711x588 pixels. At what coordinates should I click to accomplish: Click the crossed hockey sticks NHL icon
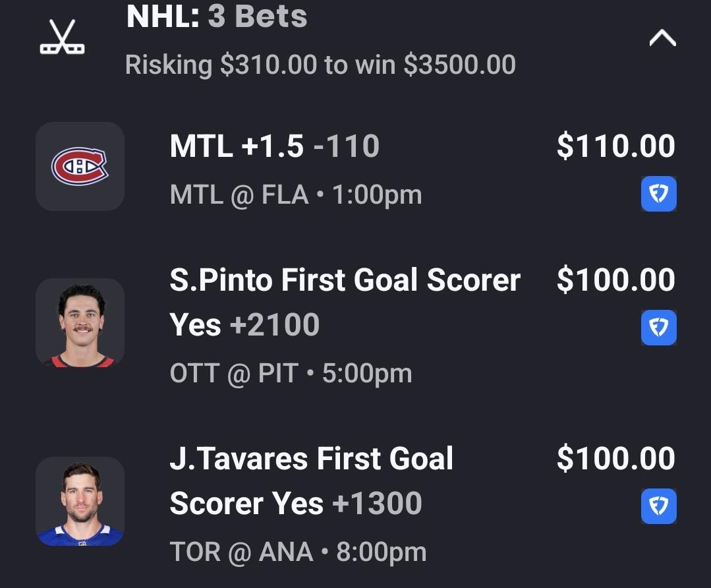[x=62, y=38]
